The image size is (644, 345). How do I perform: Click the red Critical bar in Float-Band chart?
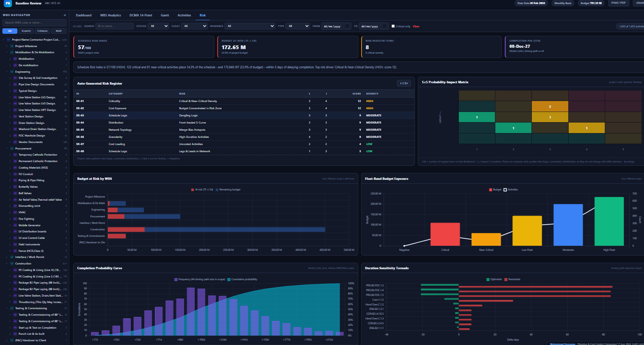pos(445,234)
